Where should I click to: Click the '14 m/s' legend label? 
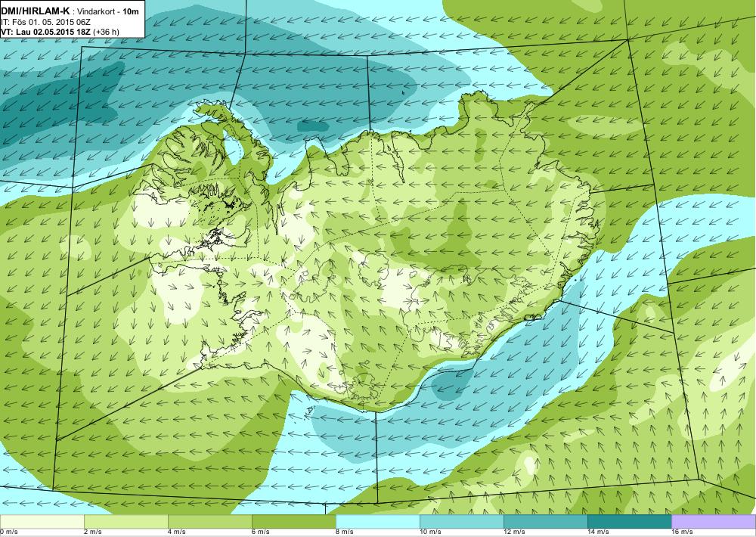point(598,532)
